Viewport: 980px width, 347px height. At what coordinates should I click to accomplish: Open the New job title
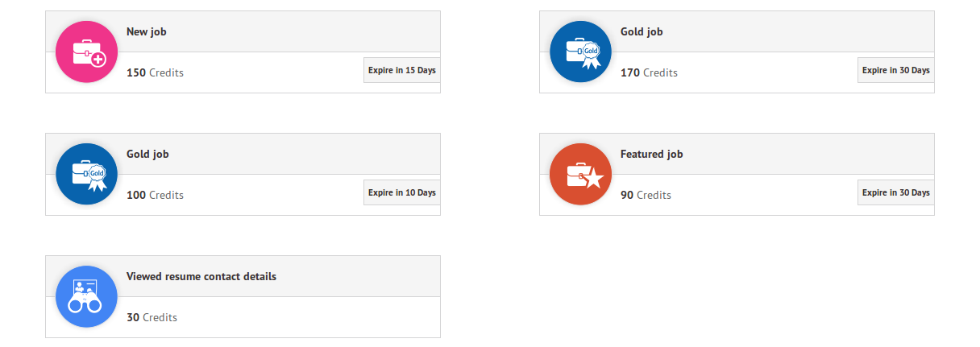pyautogui.click(x=147, y=31)
